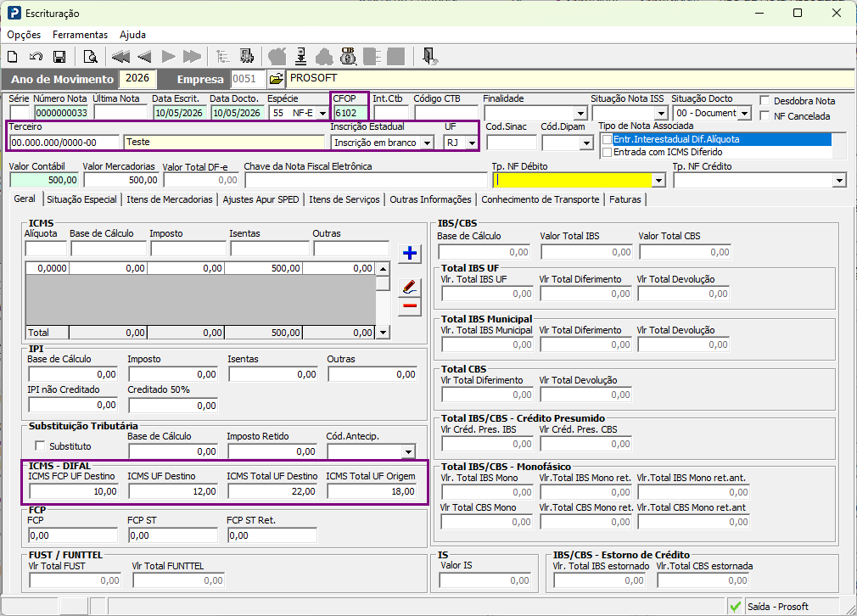This screenshot has width=857, height=616.
Task: Enable Desdobra Nota checkbox
Action: (765, 101)
